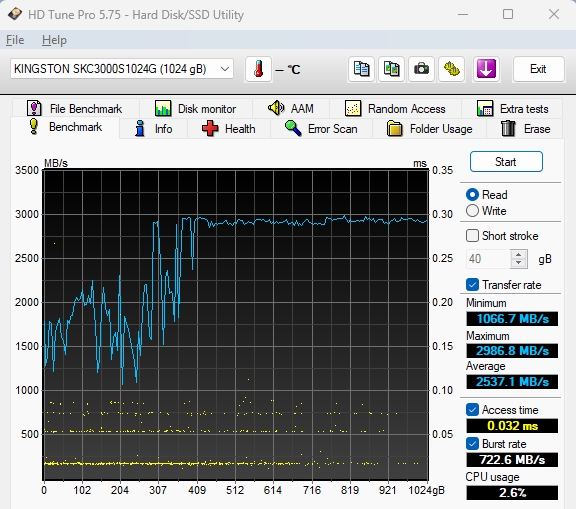
Task: Disable the Access time checkbox
Action: tap(472, 409)
